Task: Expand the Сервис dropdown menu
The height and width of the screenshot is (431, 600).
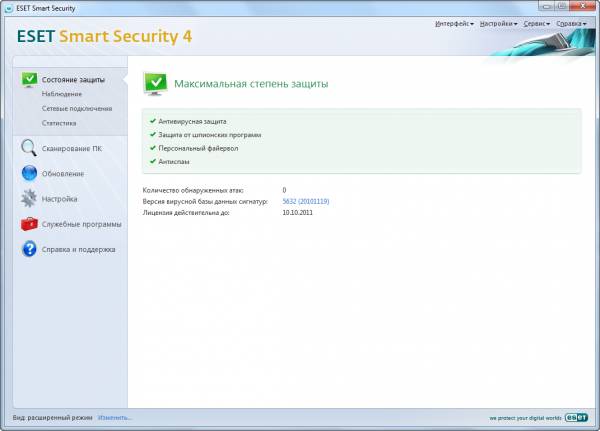Action: [x=536, y=24]
